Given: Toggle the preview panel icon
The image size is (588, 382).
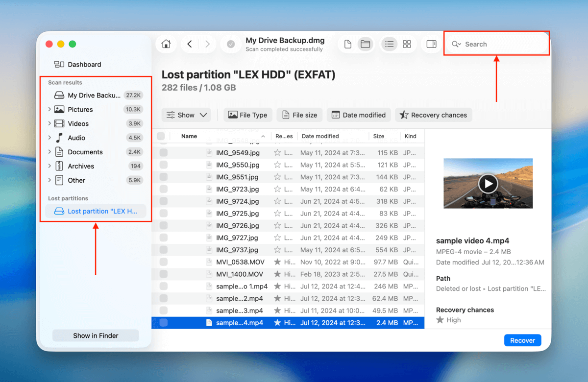Looking at the screenshot, I should [431, 44].
